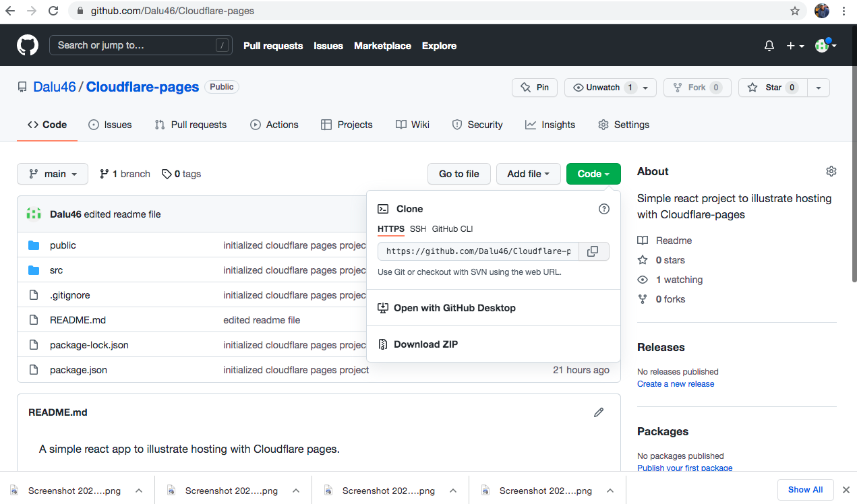The width and height of the screenshot is (857, 504).
Task: View the Insights tab
Action: click(x=550, y=125)
